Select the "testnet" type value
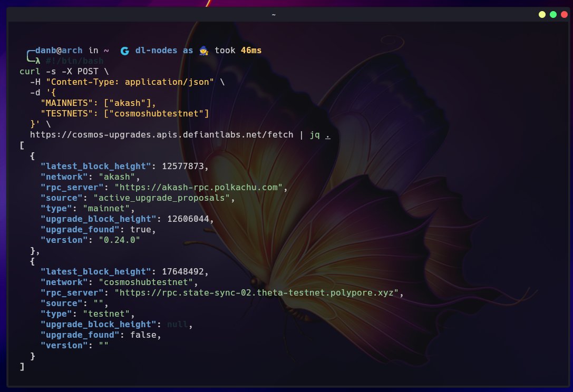 (x=106, y=314)
